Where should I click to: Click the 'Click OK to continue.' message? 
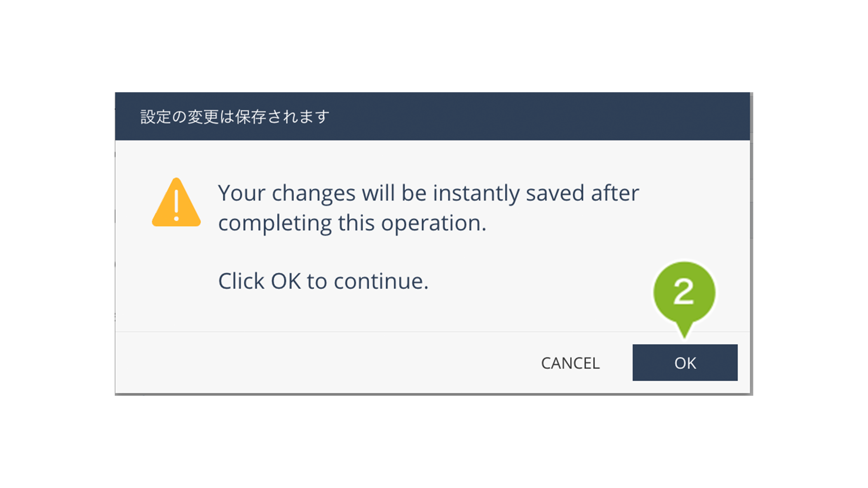pos(323,281)
